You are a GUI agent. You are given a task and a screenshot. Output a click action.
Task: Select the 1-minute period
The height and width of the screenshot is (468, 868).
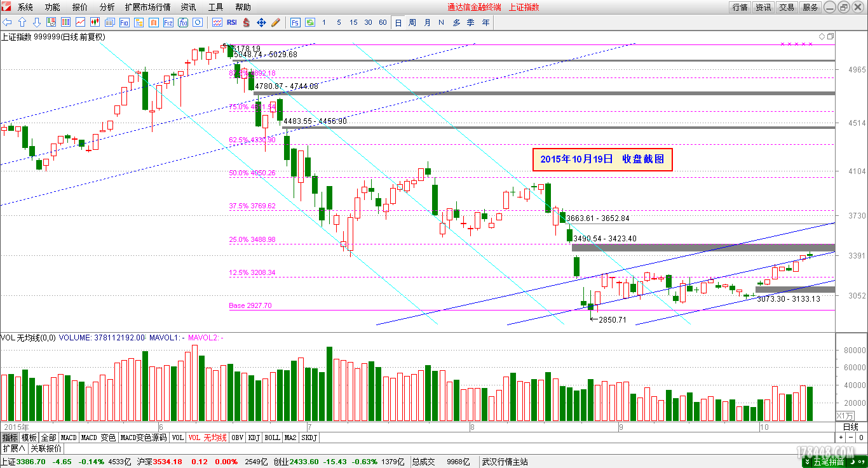coord(324,22)
